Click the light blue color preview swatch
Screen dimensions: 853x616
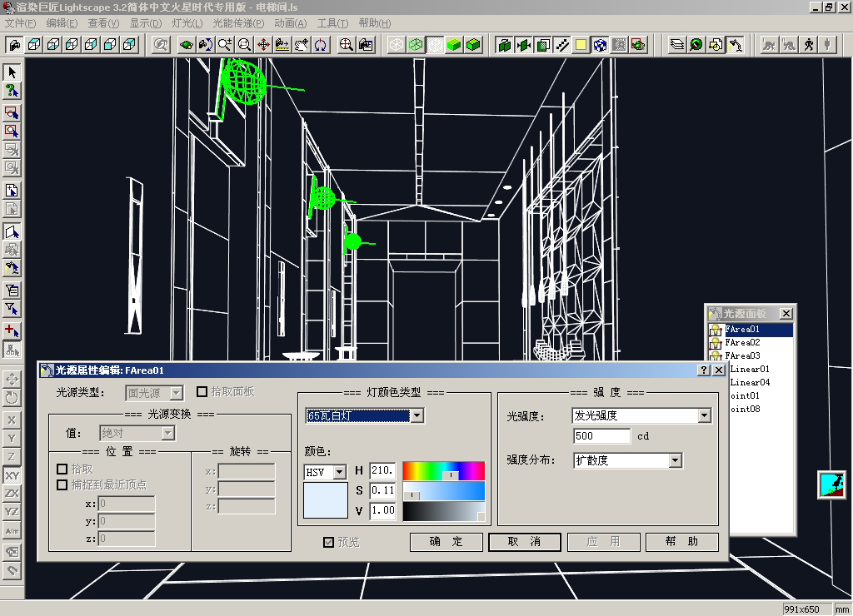[326, 500]
